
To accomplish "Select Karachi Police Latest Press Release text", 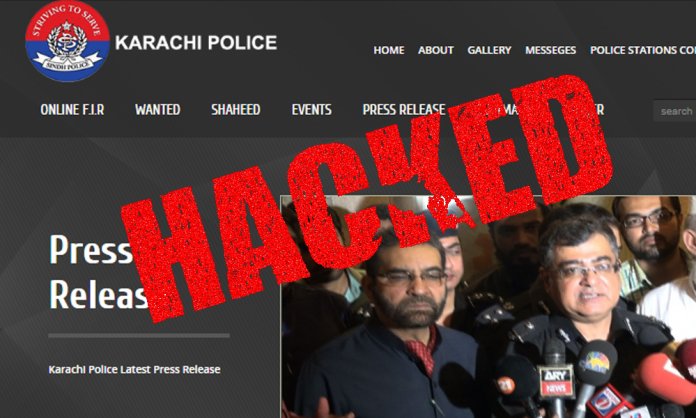I will [x=134, y=370].
